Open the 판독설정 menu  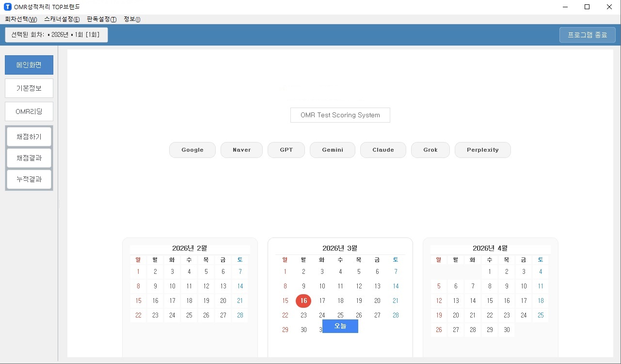click(101, 19)
